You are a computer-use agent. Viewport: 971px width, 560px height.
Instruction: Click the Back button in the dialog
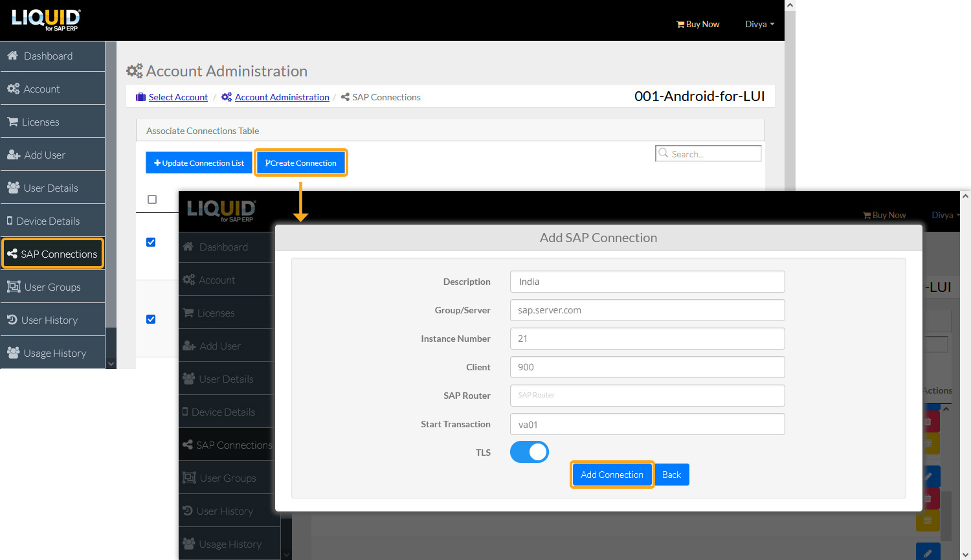(x=671, y=475)
